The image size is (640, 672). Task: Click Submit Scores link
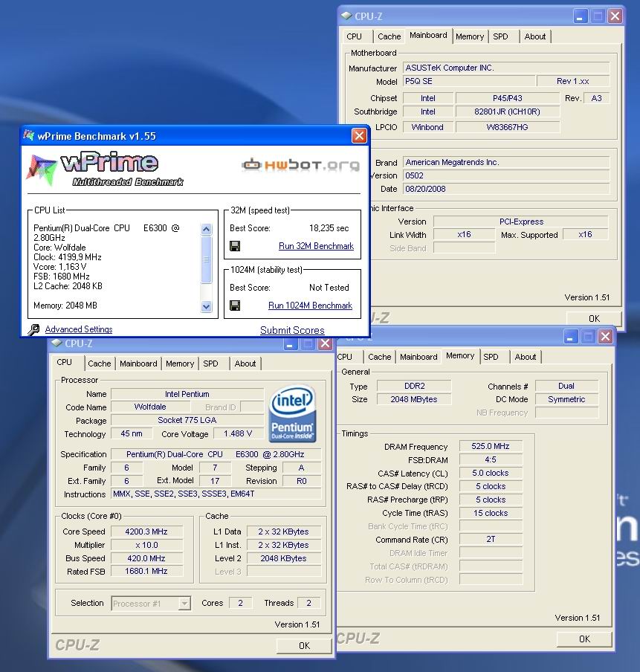(292, 330)
